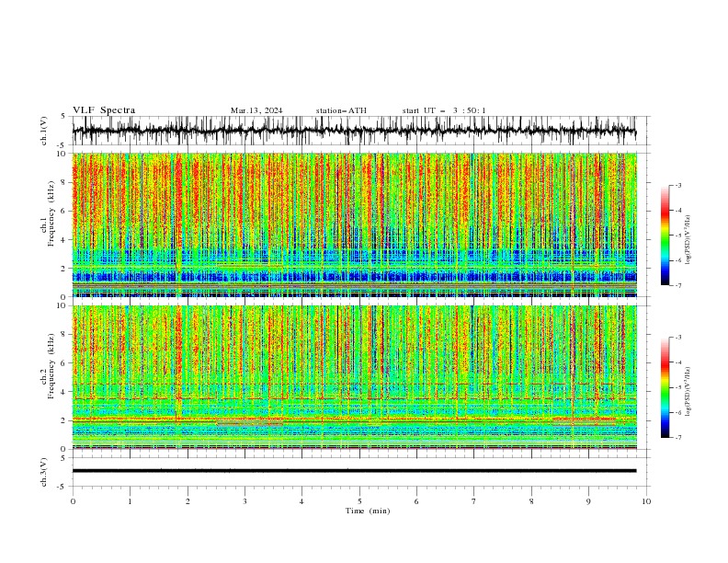Click the "-5" tick on ch.2 color bar
This screenshot has height=563, width=728.
pyautogui.click(x=677, y=387)
